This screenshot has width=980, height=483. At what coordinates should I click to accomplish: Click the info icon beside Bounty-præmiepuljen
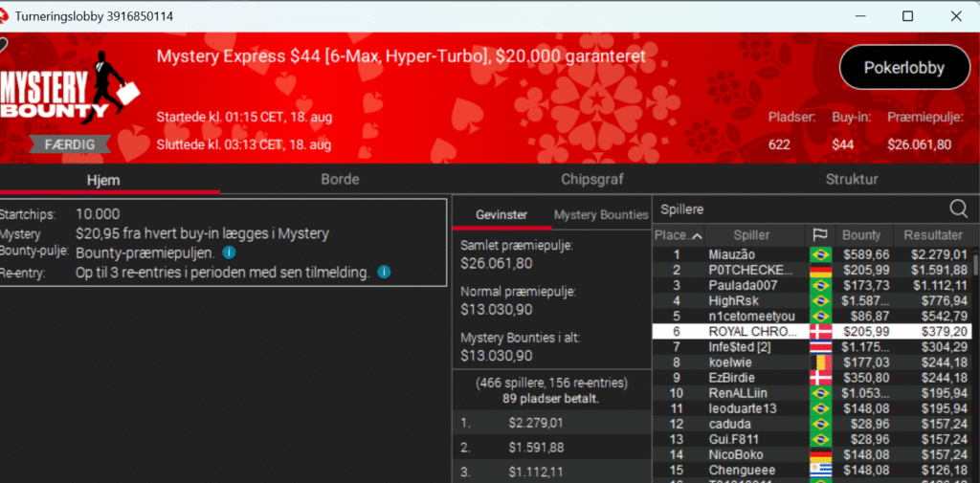(x=229, y=252)
